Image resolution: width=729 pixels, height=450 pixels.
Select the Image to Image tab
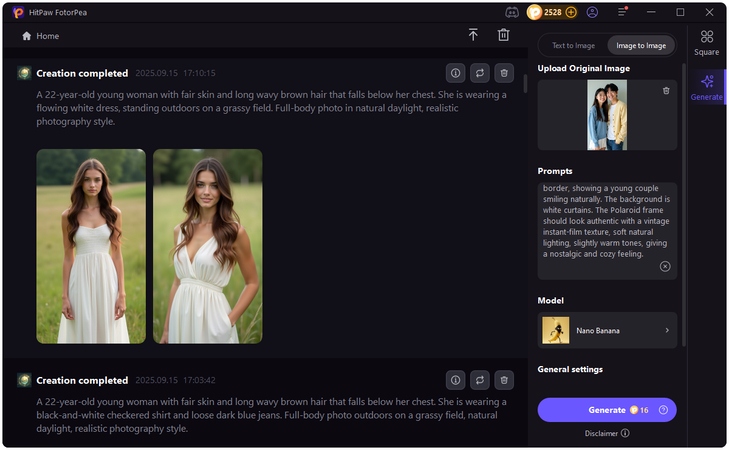click(x=640, y=45)
